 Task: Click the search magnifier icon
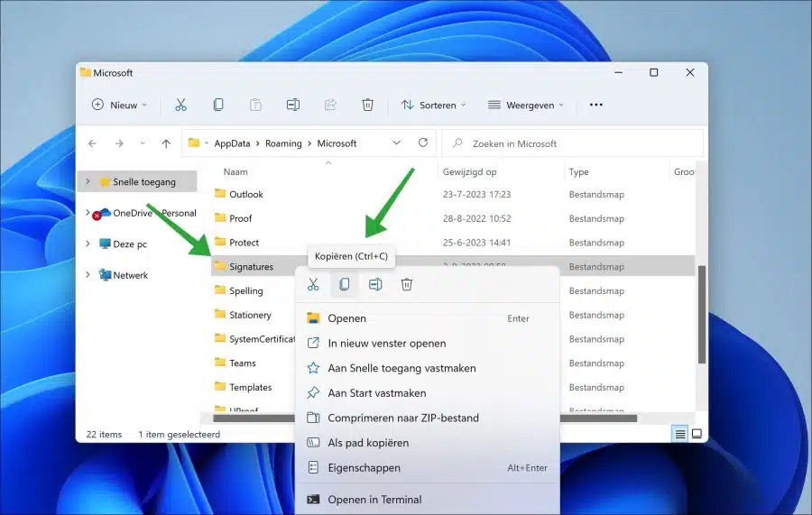click(x=457, y=143)
